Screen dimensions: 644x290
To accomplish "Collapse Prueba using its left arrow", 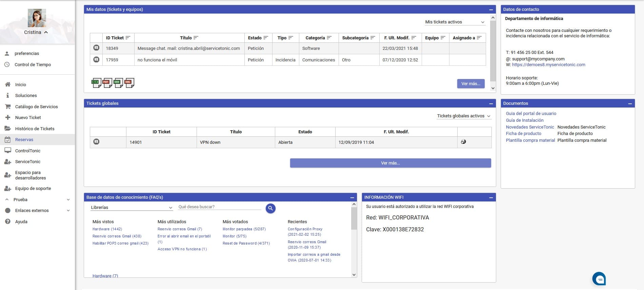I will tap(7, 199).
